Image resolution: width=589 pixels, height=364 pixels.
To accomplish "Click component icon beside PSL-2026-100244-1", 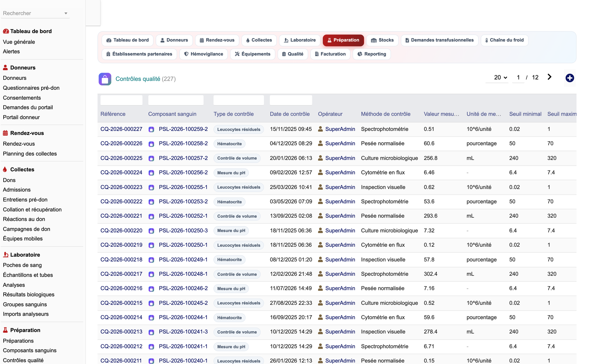I will click(151, 318).
